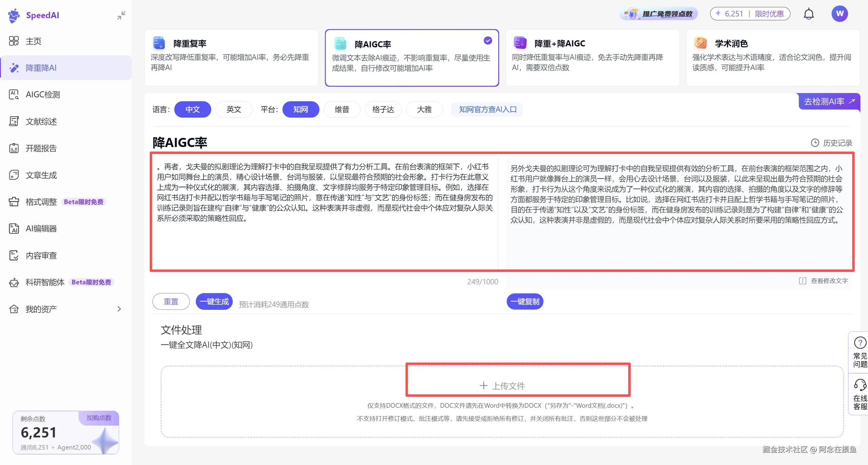This screenshot has height=465, width=868.
Task: Select the 降重复率 mode card
Action: pos(231,58)
